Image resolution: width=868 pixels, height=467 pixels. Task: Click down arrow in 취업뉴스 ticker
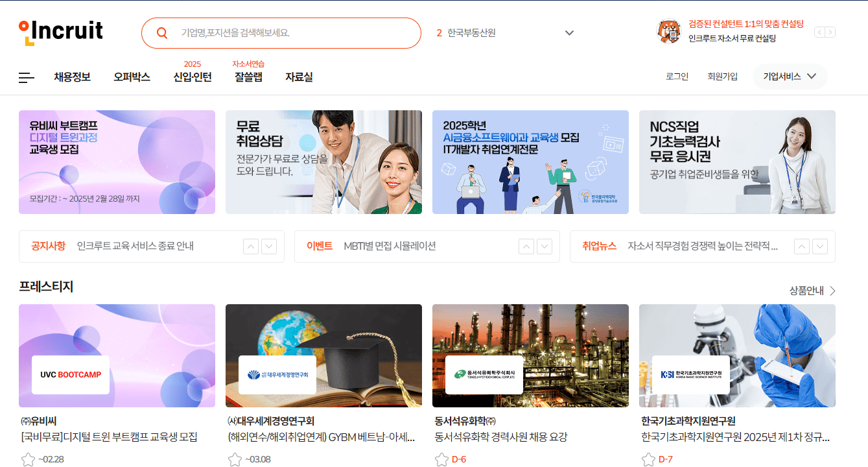click(x=820, y=246)
